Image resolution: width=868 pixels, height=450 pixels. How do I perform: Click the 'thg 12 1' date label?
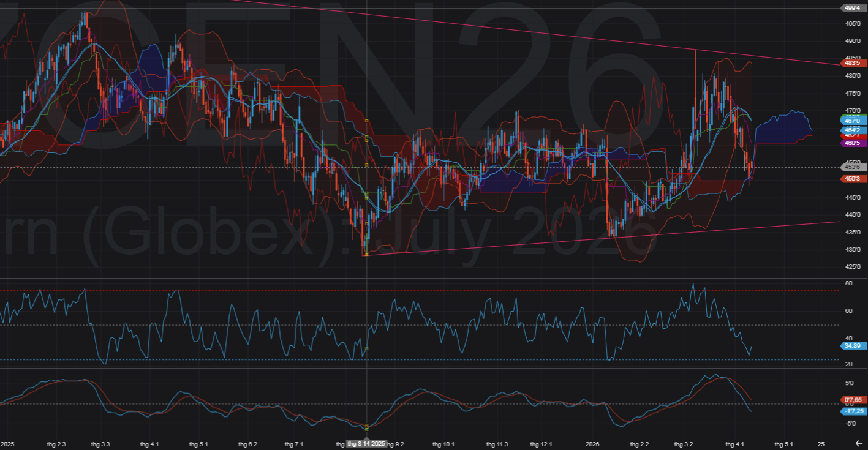pyautogui.click(x=541, y=444)
